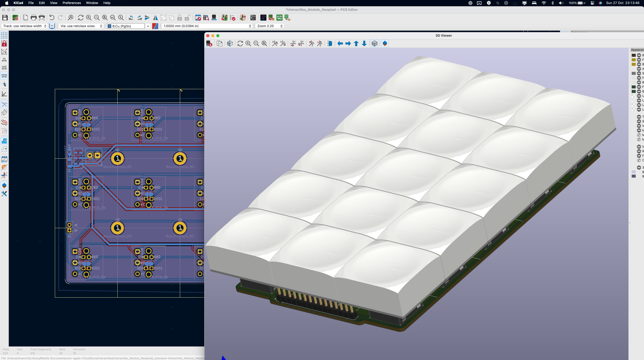Toggle the orthographic projection cube button
The width and height of the screenshot is (644, 360).
[374, 43]
